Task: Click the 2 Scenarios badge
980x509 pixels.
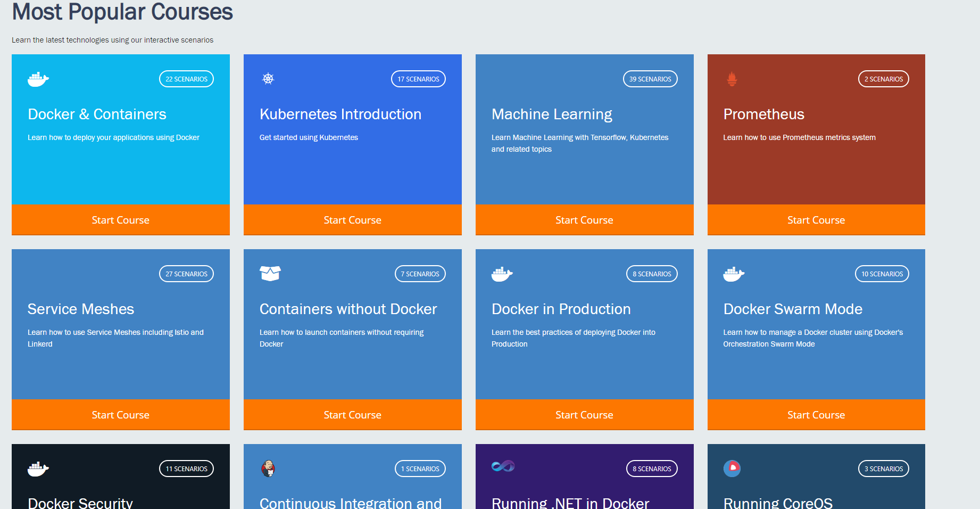Action: click(x=884, y=79)
